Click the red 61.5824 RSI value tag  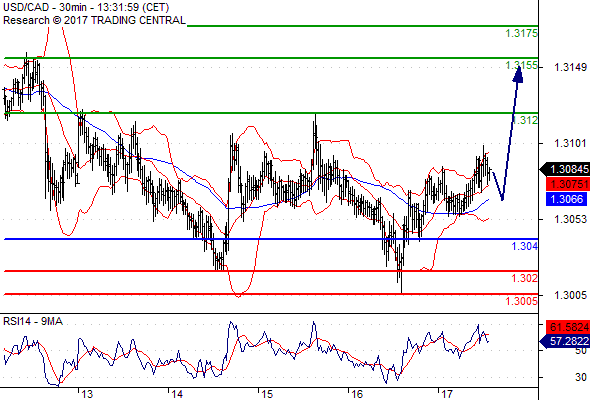pos(567,327)
